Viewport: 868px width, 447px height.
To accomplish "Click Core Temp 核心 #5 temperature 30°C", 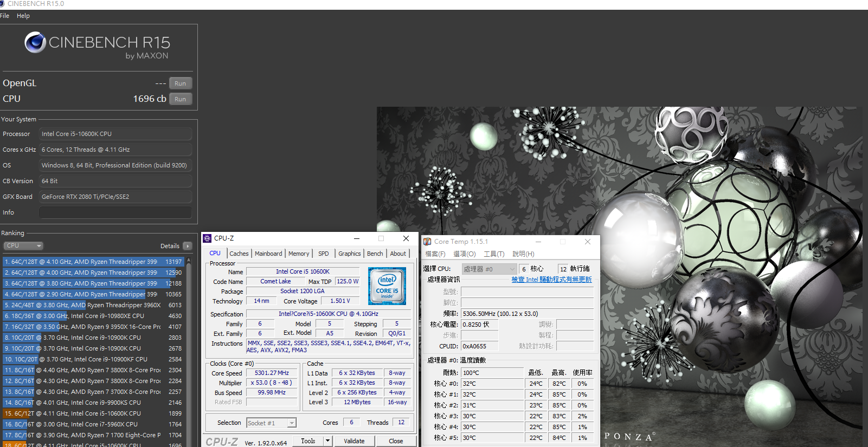I will [x=492, y=438].
